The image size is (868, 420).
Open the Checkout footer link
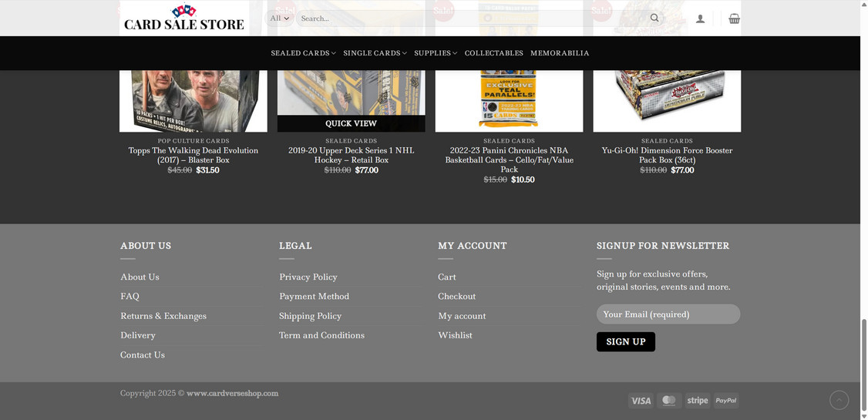click(456, 296)
